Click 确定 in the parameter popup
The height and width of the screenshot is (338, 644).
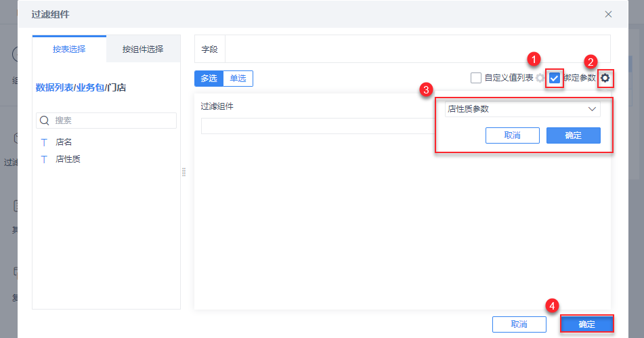(x=574, y=135)
